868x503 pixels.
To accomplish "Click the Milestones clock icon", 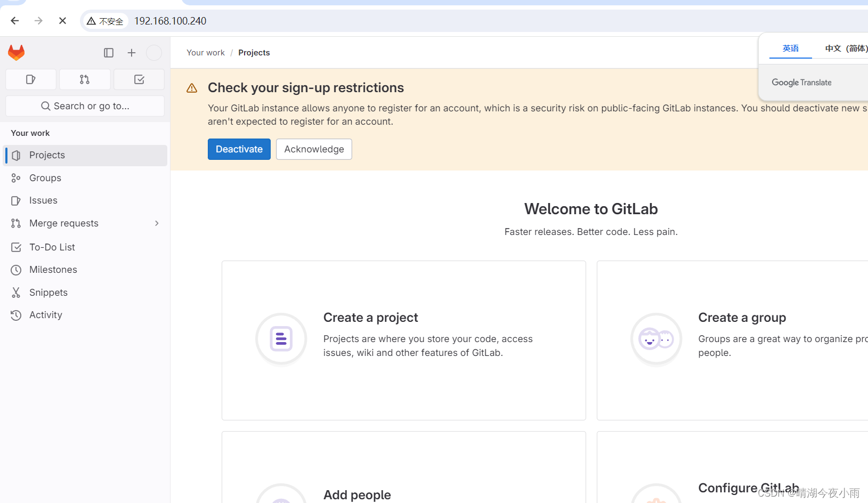I will click(x=16, y=270).
